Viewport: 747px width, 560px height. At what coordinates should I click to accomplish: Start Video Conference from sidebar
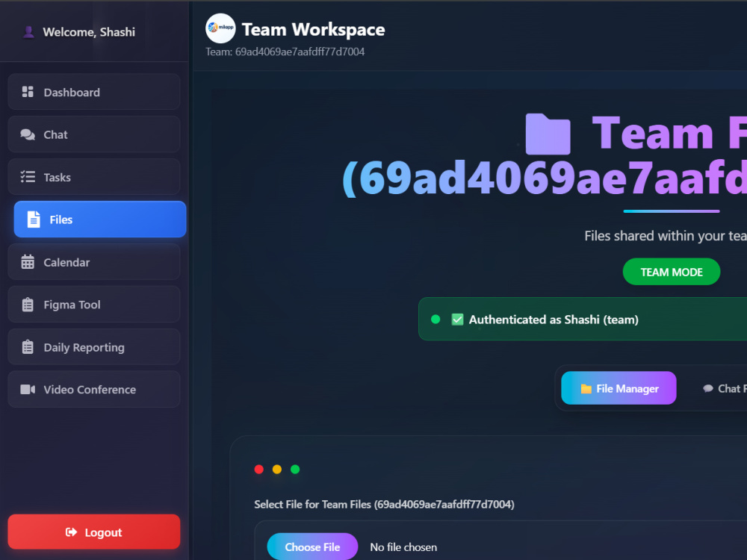point(94,390)
